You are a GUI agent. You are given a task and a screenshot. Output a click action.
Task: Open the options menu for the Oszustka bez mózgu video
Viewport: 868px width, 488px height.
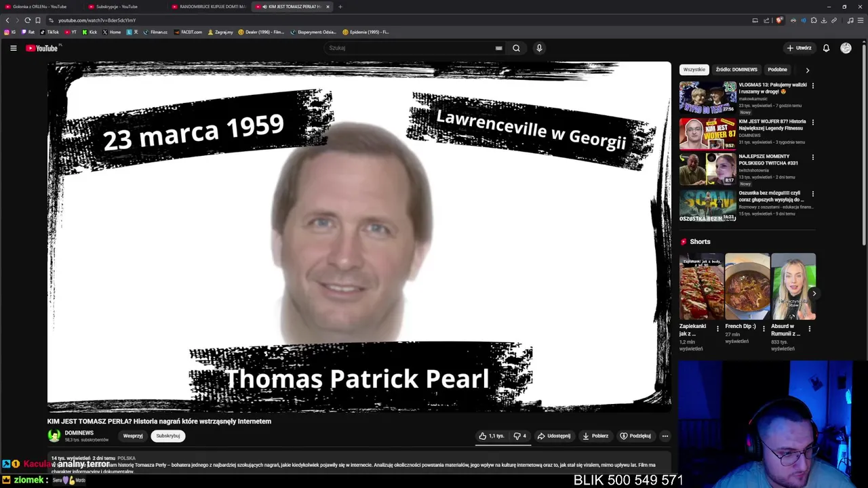812,194
